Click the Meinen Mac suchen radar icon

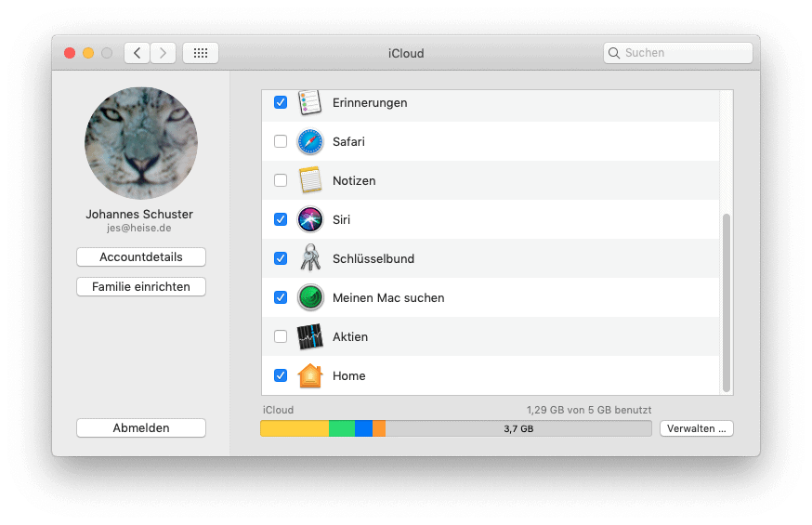(x=309, y=298)
